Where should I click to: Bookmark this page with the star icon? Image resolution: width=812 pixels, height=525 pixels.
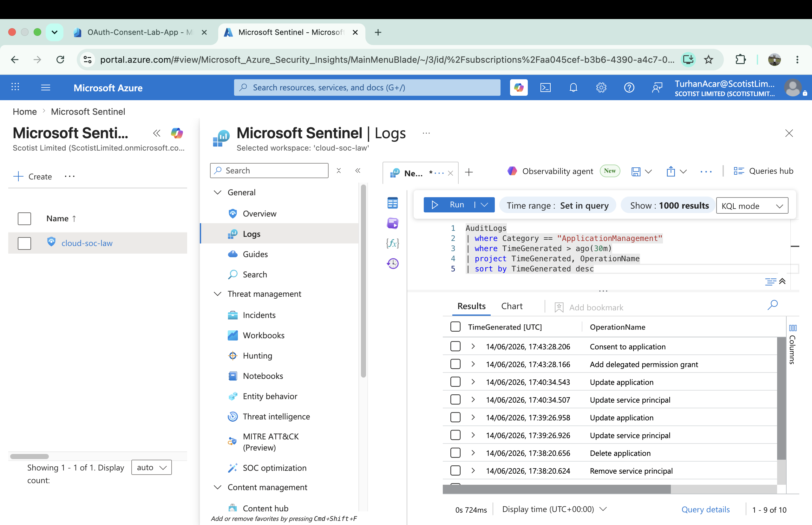[x=709, y=60]
